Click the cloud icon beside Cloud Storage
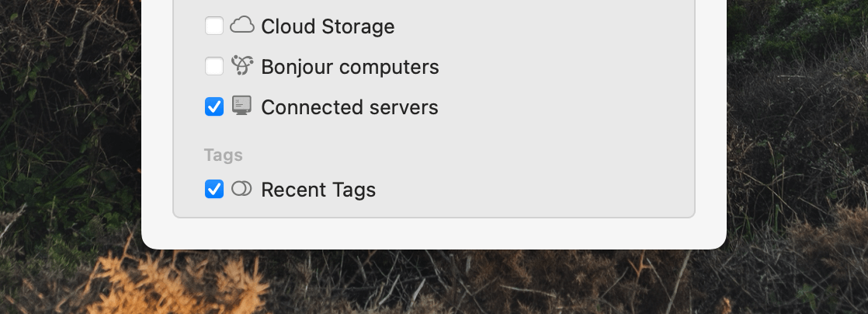The height and width of the screenshot is (314, 868). click(242, 25)
